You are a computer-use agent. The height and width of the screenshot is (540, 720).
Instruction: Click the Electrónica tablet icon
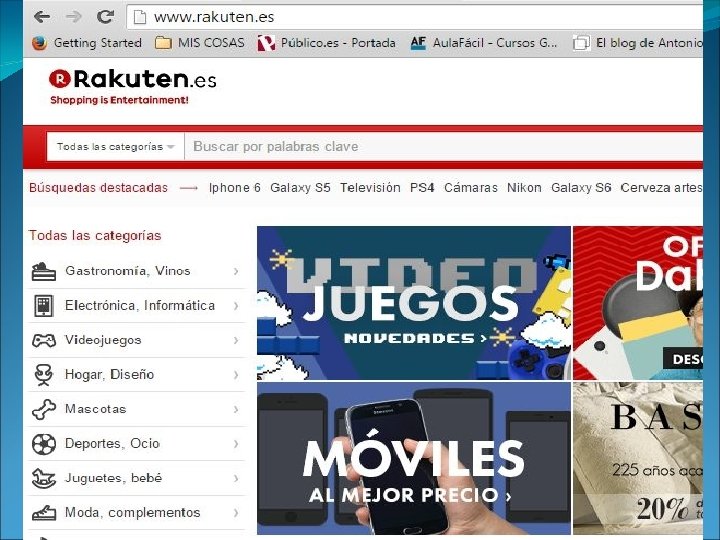44,306
